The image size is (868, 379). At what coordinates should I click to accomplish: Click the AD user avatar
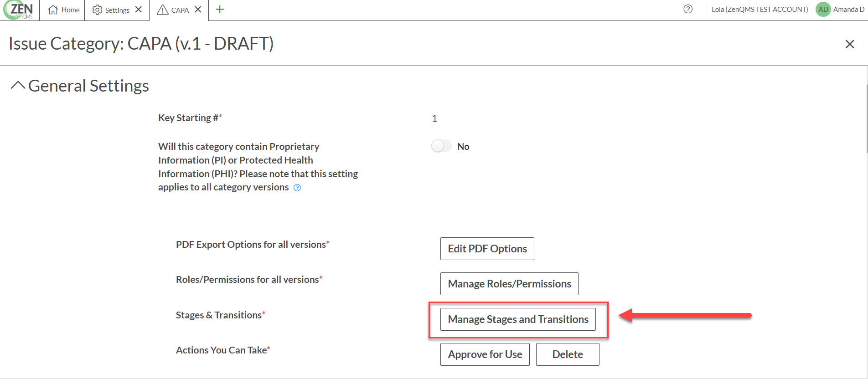[823, 10]
